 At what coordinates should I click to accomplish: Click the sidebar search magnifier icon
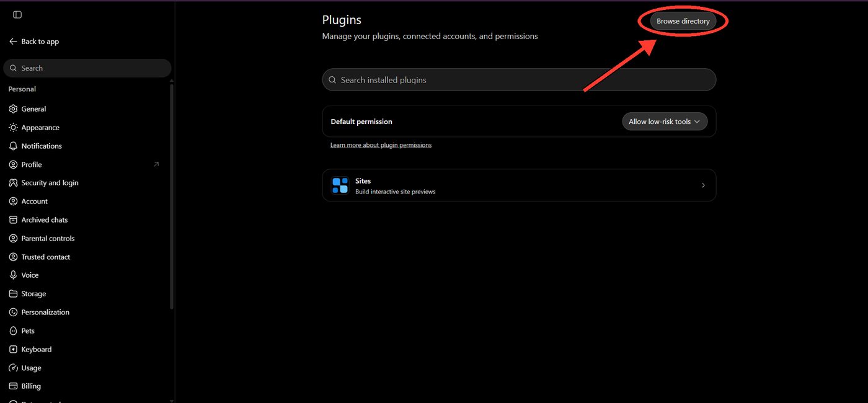(14, 68)
